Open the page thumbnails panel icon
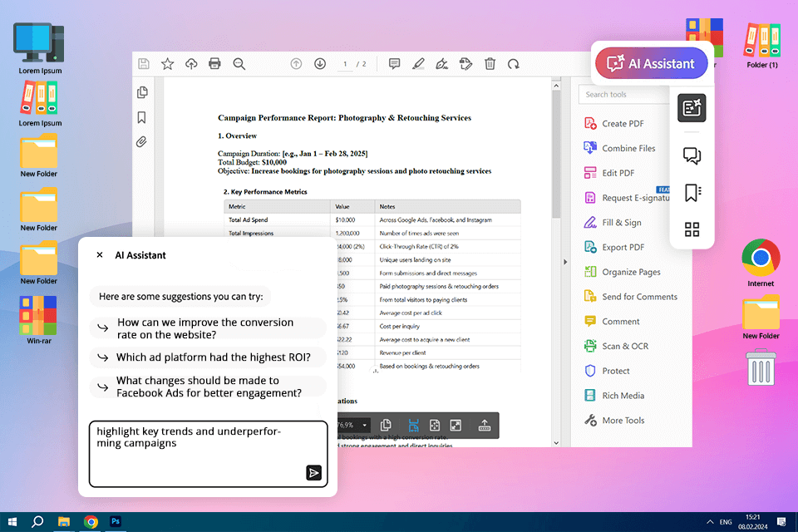798x532 pixels. 142,92
